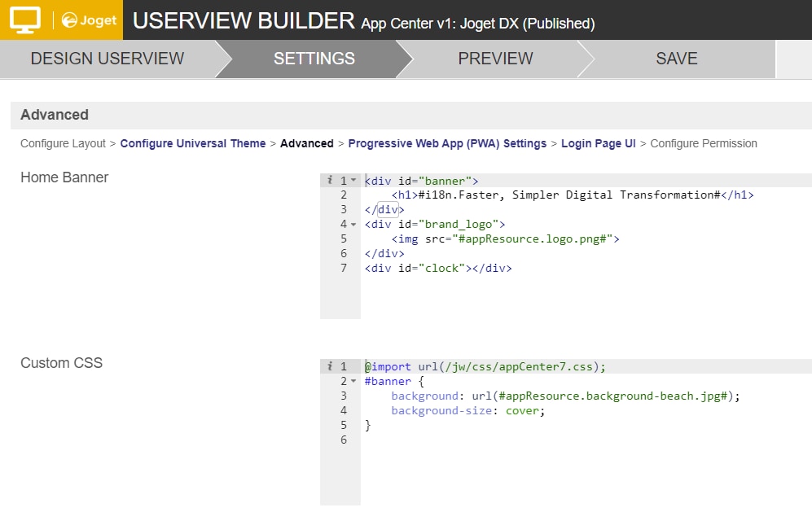Open Login Page UI settings
Image resolution: width=812 pixels, height=512 pixels.
598,143
